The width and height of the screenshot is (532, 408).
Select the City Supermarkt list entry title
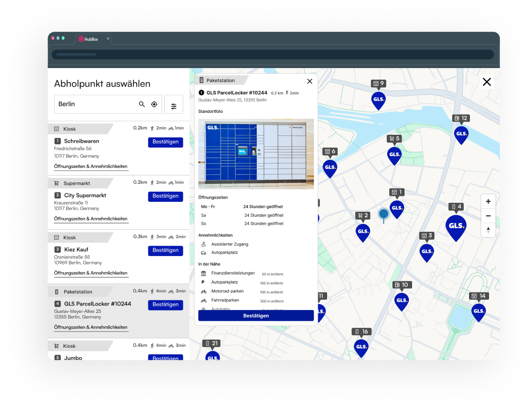(85, 195)
